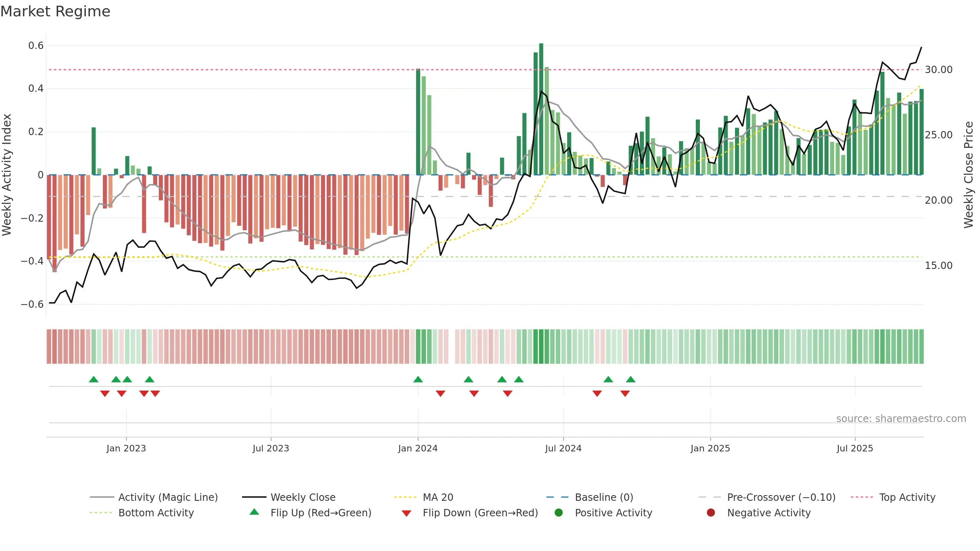Screen dimensions: 980x551
Task: Toggle the MA 20 legend entry
Action: pos(423,497)
